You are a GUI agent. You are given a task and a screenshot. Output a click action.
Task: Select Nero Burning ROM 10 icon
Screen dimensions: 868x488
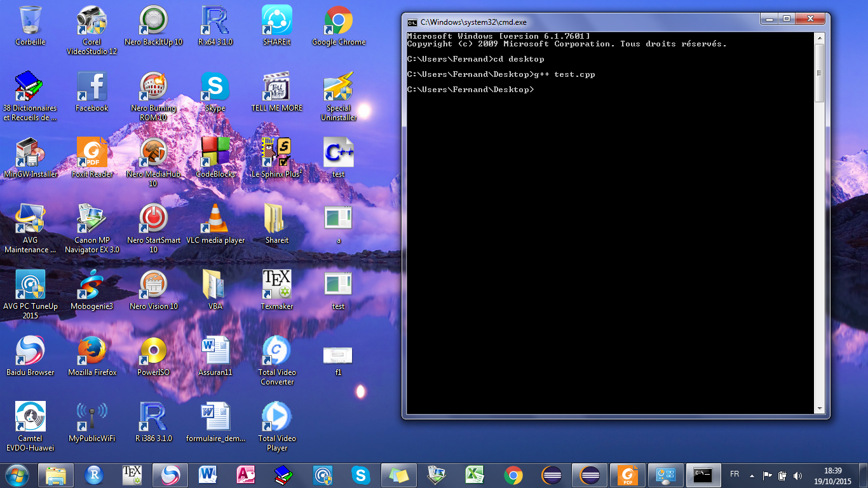click(x=153, y=96)
